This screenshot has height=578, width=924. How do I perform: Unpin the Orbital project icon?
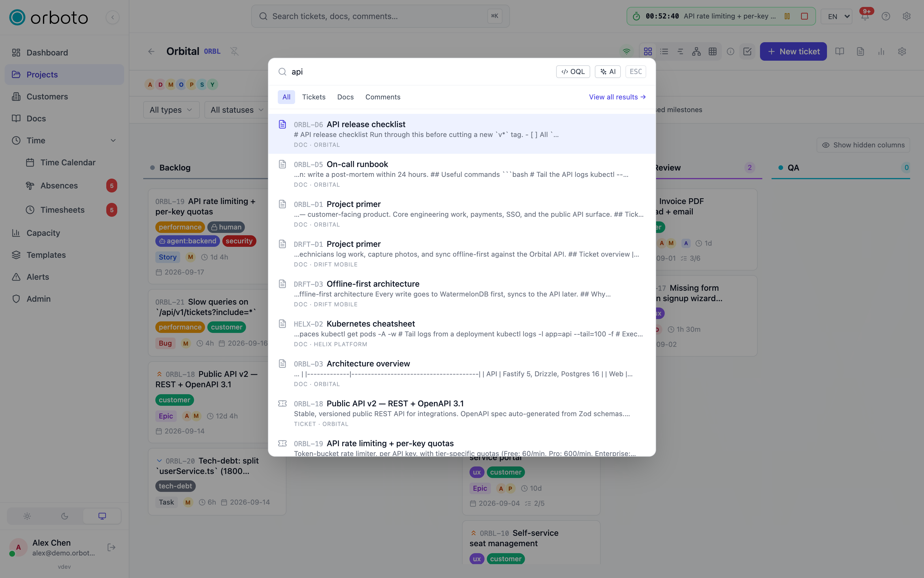(x=234, y=51)
